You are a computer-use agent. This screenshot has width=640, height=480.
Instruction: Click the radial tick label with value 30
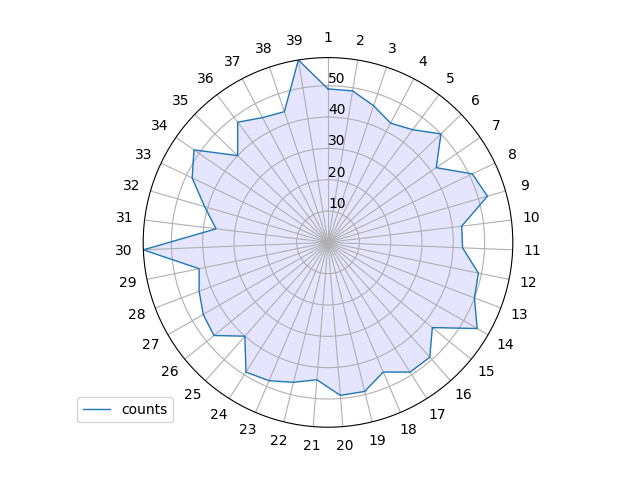[336, 140]
